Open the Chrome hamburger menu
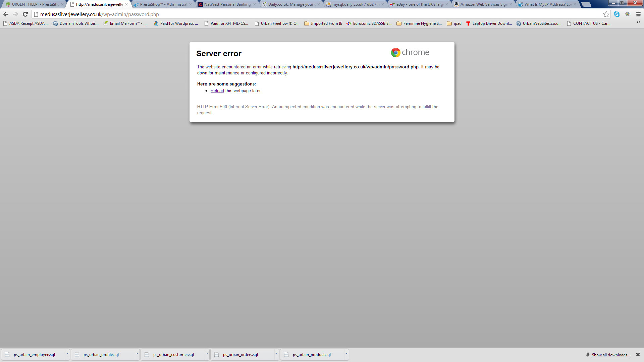This screenshot has width=644, height=362. point(638,14)
